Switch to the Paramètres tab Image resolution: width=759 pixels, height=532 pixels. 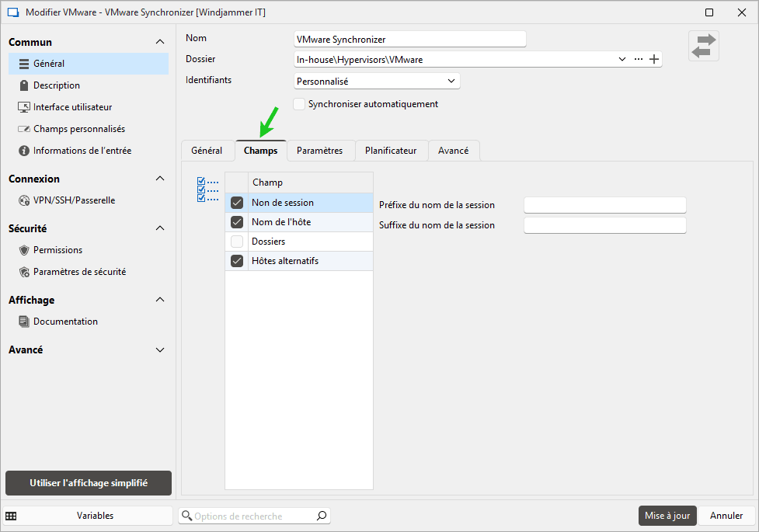point(319,151)
